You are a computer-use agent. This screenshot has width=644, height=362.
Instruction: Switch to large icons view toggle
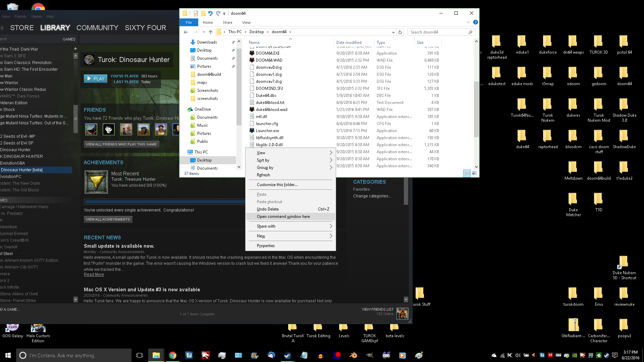(474, 173)
